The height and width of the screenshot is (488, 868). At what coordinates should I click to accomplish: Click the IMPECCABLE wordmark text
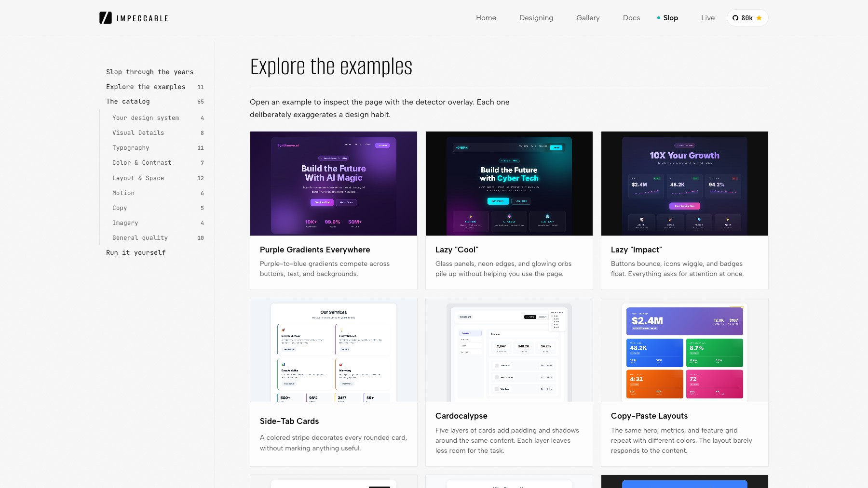(142, 18)
